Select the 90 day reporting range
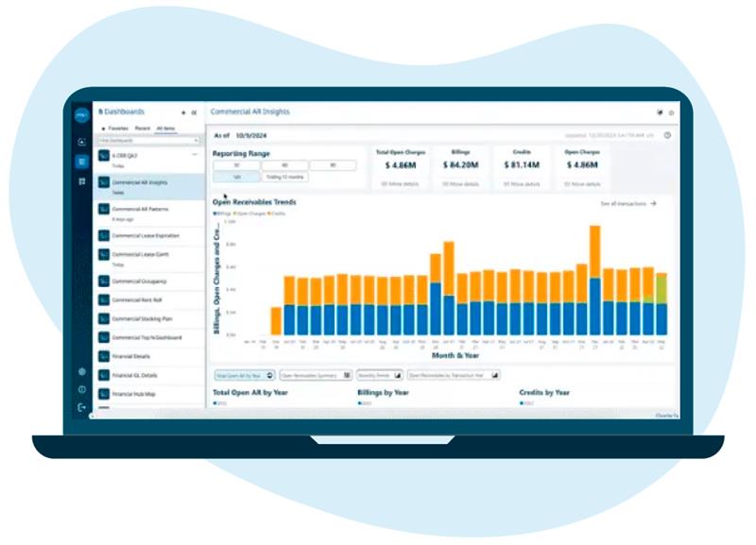The width and height of the screenshot is (756, 545). point(333,165)
